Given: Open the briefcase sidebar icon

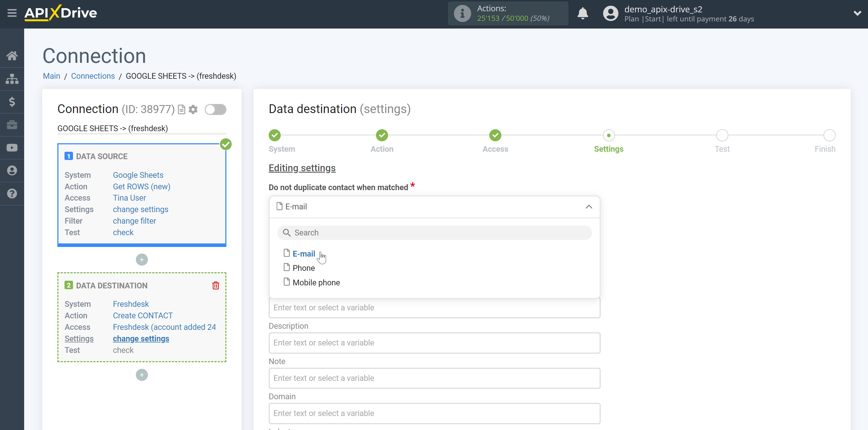Looking at the screenshot, I should pos(12,125).
